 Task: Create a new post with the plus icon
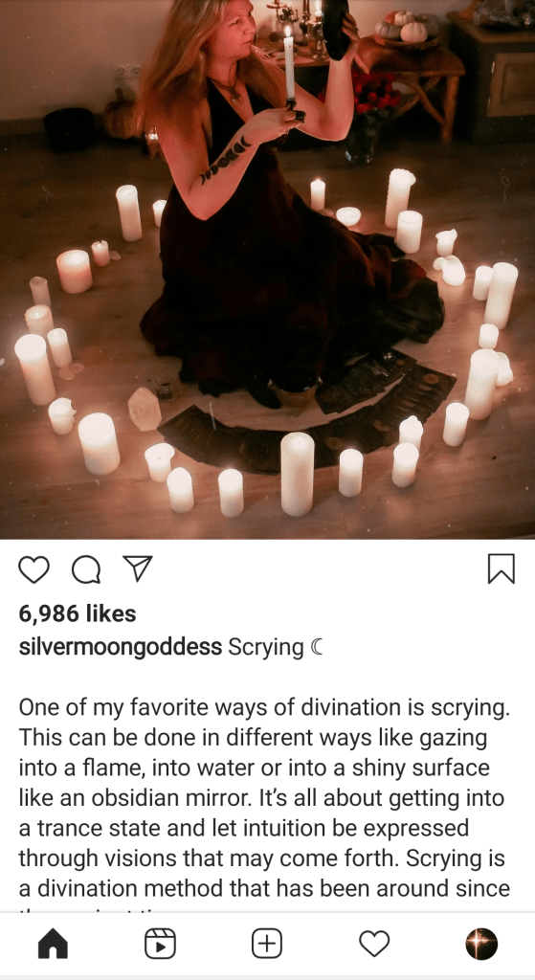(267, 943)
